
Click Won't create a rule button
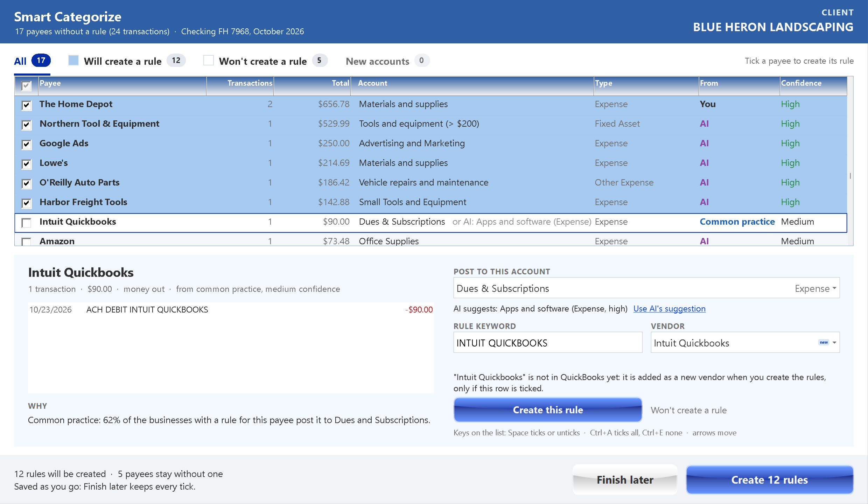(x=688, y=410)
